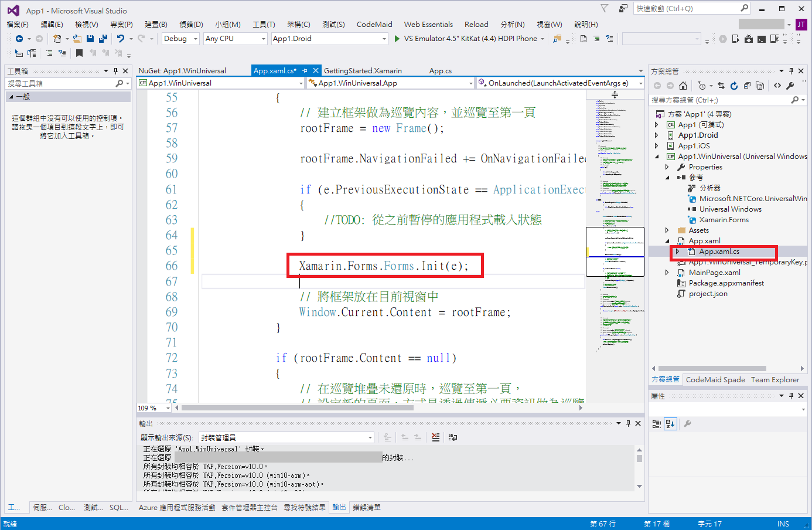Screen dimensions: 812x530
Task: Click the View Code icon in Solution Explorer
Action: coord(777,86)
